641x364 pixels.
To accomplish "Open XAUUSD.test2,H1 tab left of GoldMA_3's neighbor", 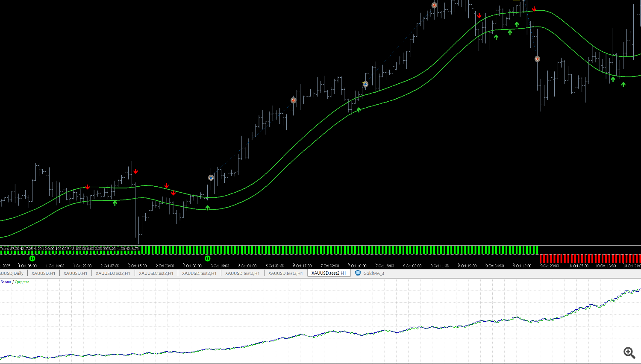I will click(285, 273).
